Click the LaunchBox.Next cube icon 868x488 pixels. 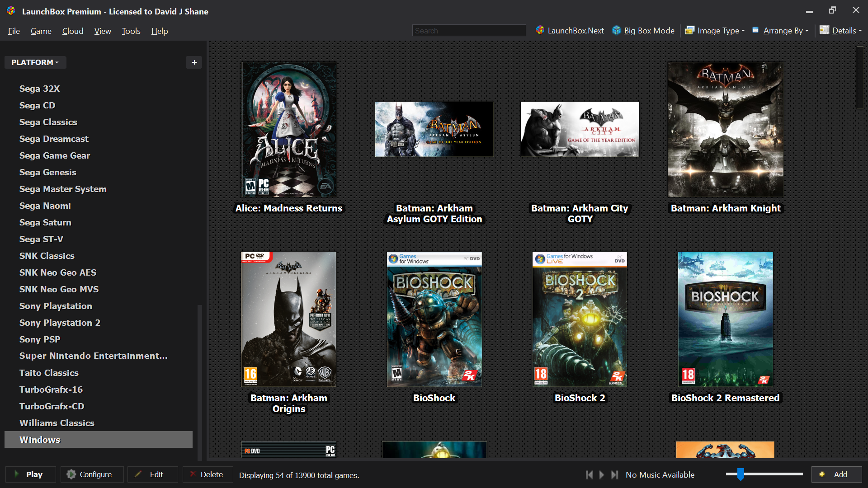pyautogui.click(x=540, y=30)
